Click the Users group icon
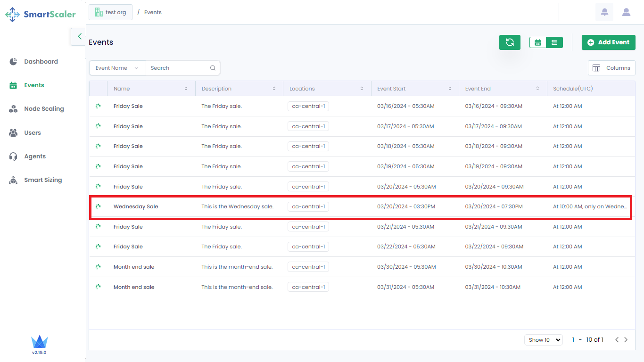 (14, 133)
